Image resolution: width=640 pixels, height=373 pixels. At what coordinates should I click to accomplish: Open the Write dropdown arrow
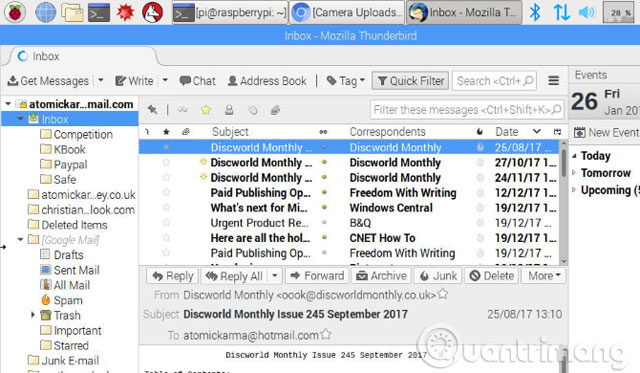(x=165, y=80)
